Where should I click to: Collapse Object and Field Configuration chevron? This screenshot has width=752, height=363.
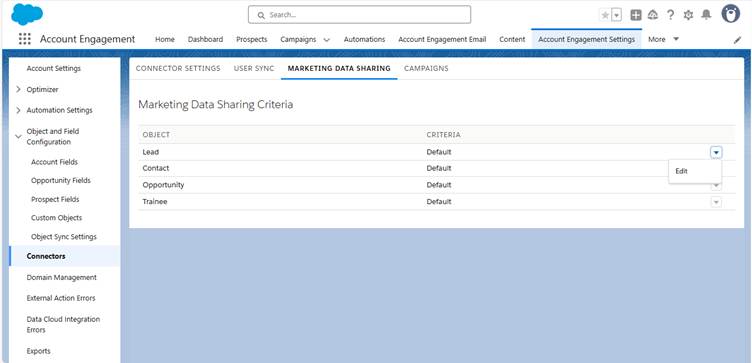(x=18, y=137)
